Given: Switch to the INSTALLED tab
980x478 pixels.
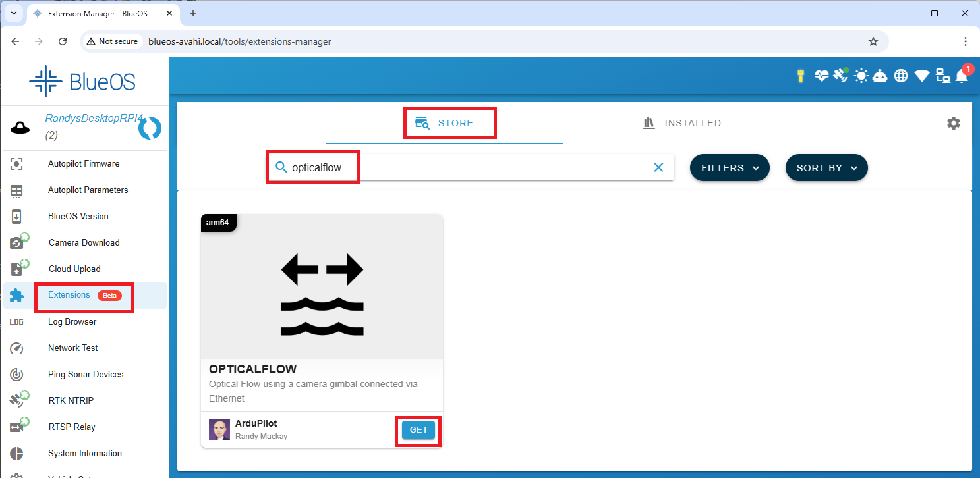Looking at the screenshot, I should tap(681, 123).
